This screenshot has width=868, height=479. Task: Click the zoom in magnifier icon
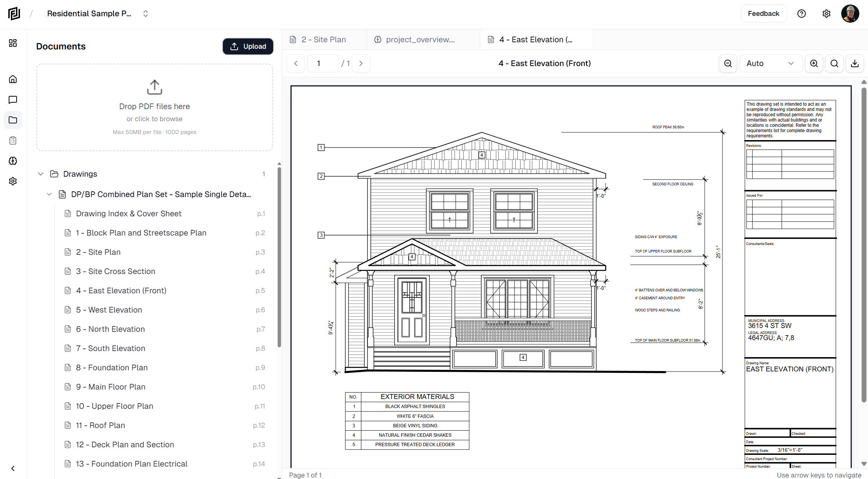point(814,63)
